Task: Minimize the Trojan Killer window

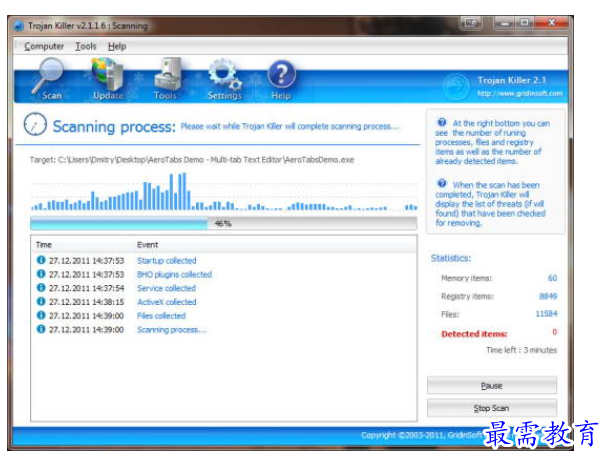Action: click(505, 23)
